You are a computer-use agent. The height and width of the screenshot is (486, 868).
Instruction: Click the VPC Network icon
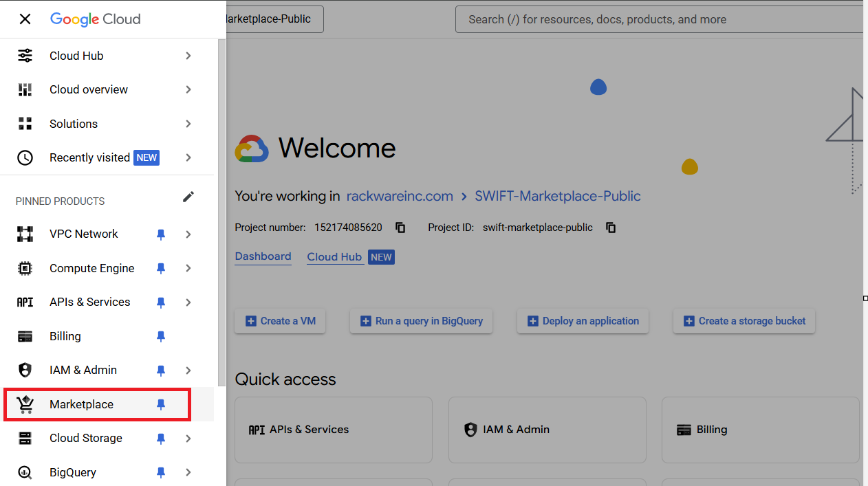[x=25, y=234]
